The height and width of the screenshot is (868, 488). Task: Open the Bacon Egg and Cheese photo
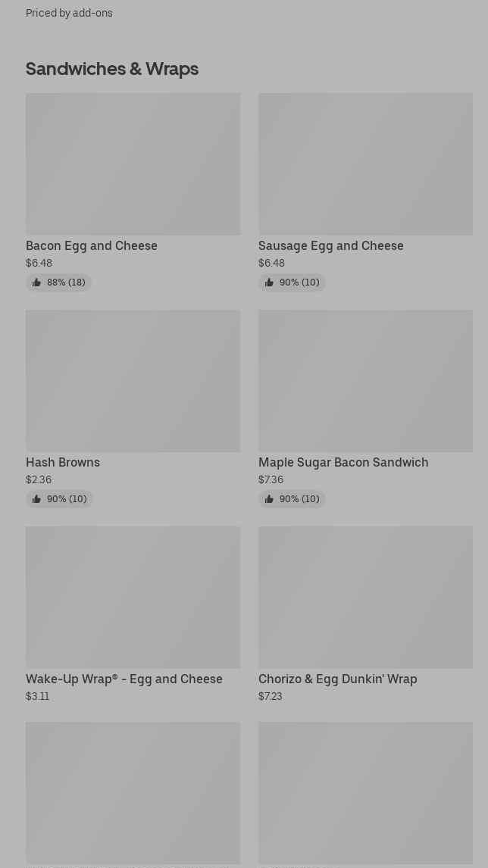point(133,164)
